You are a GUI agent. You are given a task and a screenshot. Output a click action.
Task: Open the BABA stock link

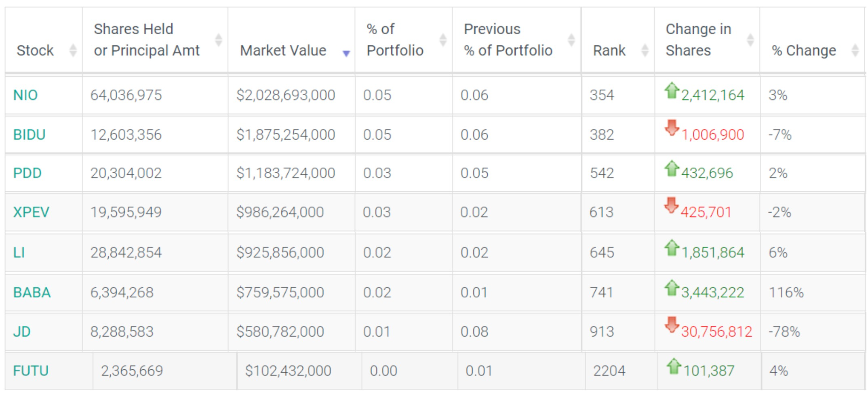pos(32,292)
